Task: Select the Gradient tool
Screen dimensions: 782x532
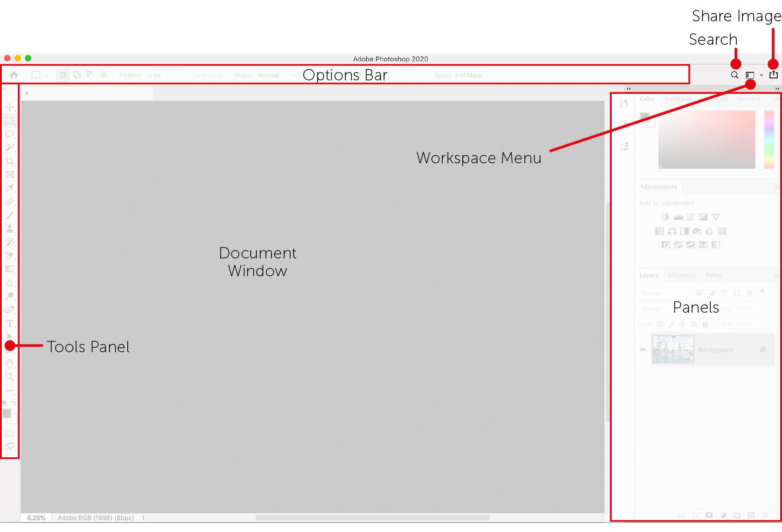Action: [x=10, y=269]
